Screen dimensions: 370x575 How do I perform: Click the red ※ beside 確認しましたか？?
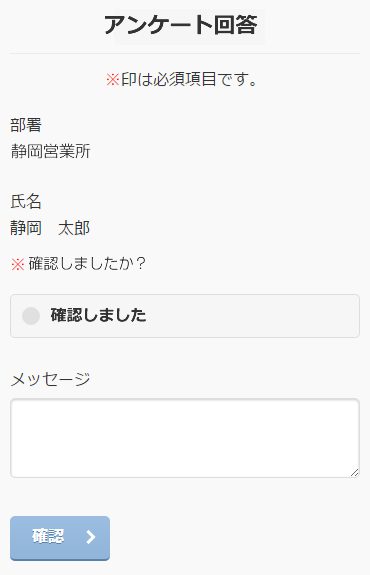[x=18, y=264]
